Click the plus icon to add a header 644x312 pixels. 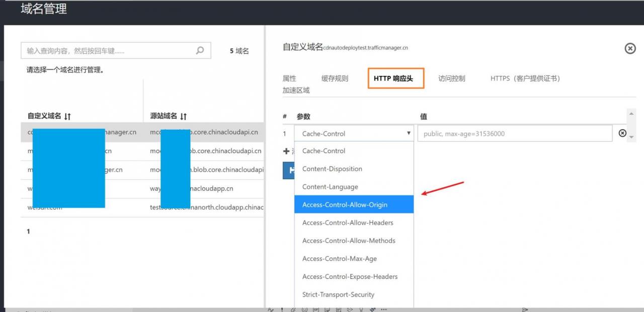[285, 151]
